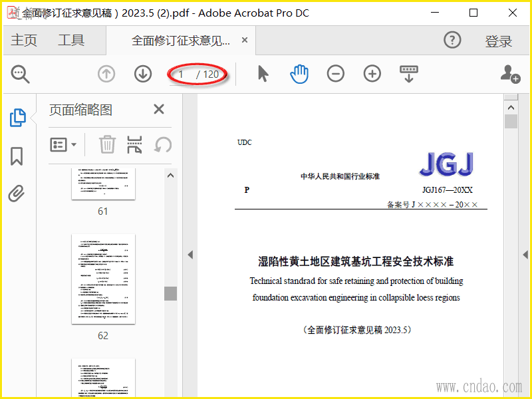Open the find text search tool

coord(21,74)
